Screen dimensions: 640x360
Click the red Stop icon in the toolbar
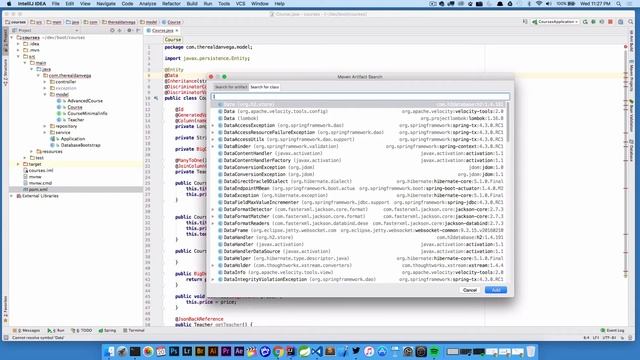coord(610,22)
